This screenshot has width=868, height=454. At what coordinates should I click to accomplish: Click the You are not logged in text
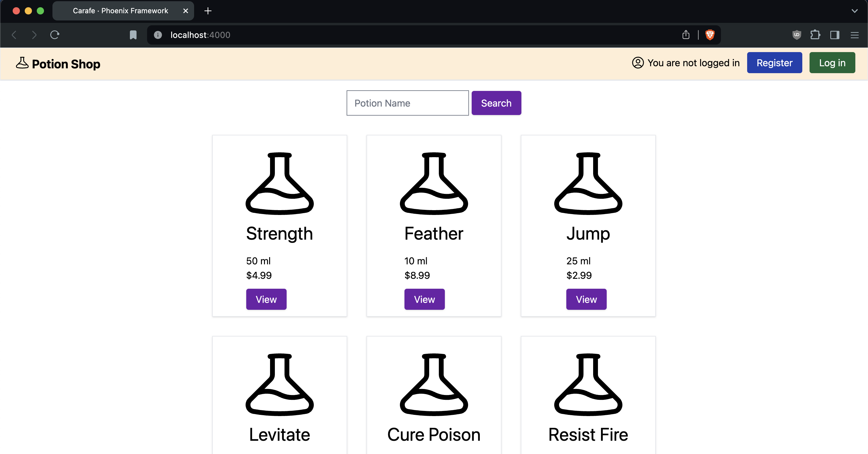click(x=693, y=63)
